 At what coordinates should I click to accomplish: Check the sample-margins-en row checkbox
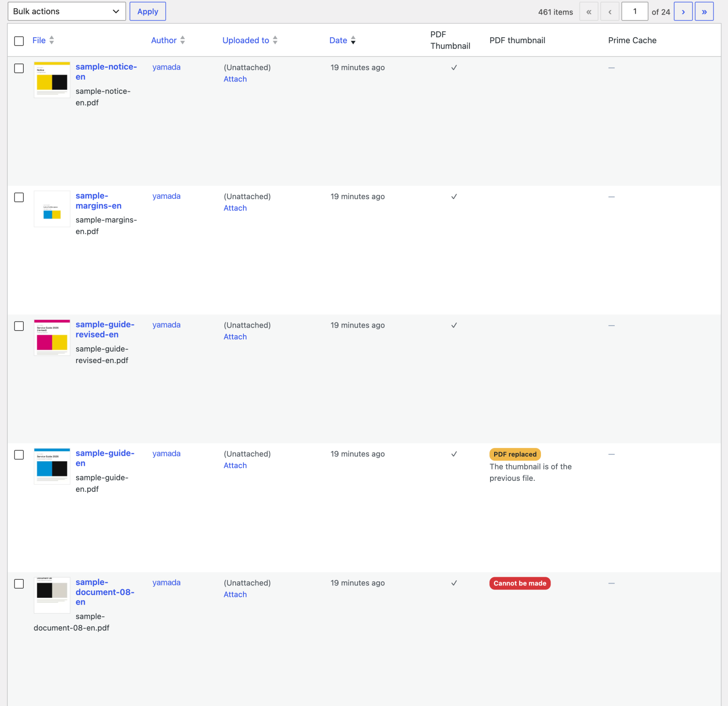[x=19, y=197]
